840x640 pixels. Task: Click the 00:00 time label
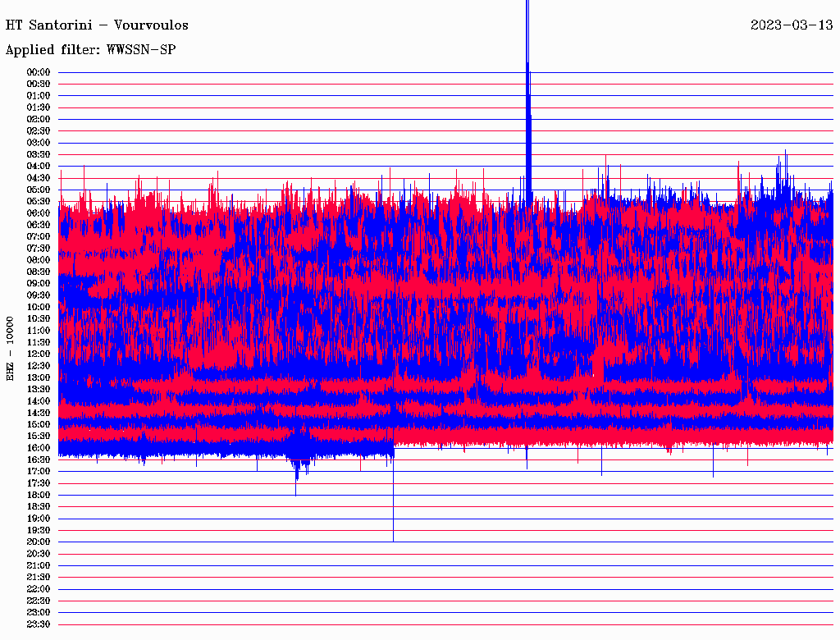[39, 72]
